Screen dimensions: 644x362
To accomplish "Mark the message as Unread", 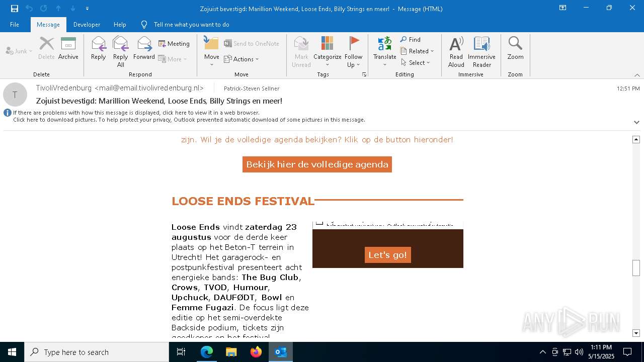I will click(x=301, y=52).
